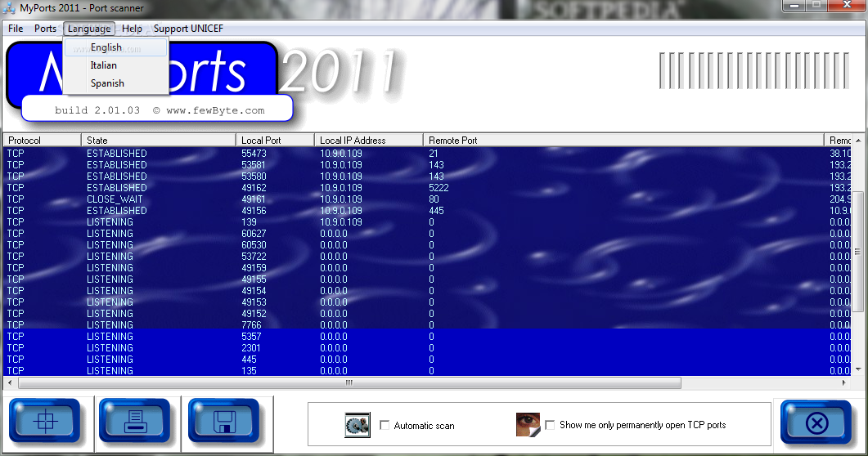Select row with local port 2301

coord(428,347)
